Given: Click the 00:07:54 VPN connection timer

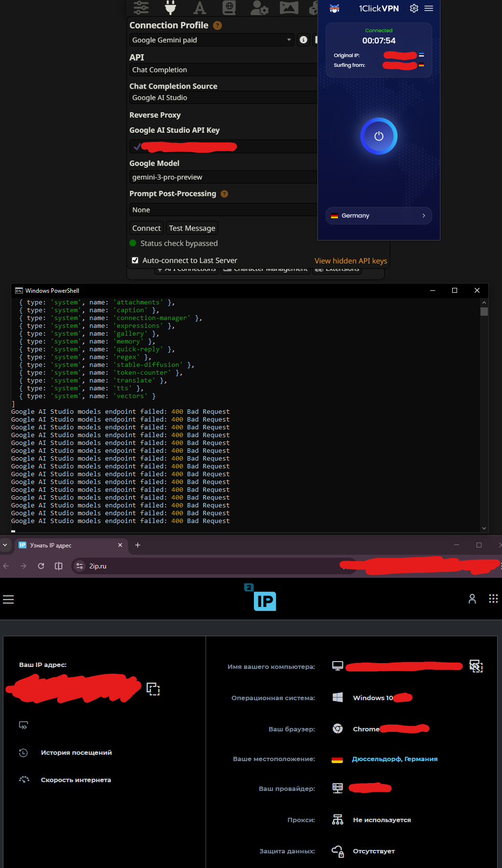Looking at the screenshot, I should [379, 40].
